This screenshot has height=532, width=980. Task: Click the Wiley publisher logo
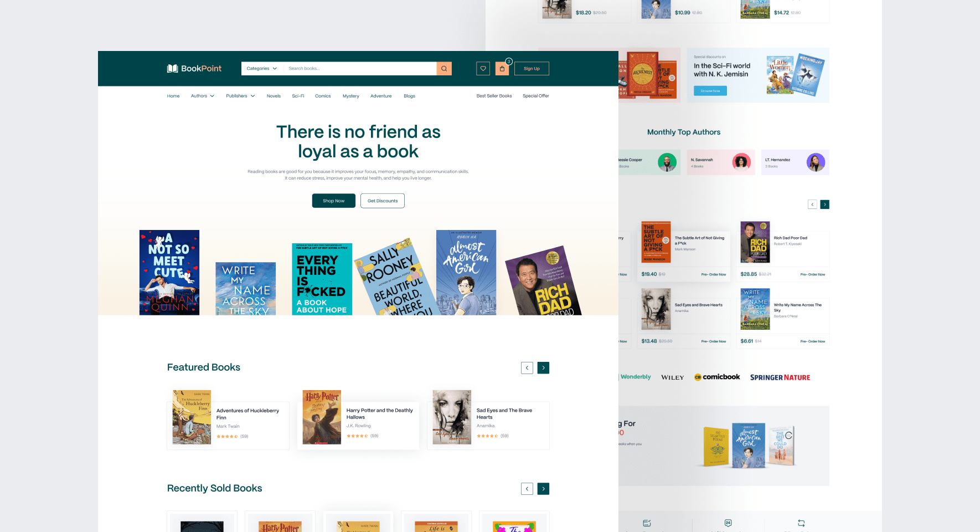click(x=673, y=377)
